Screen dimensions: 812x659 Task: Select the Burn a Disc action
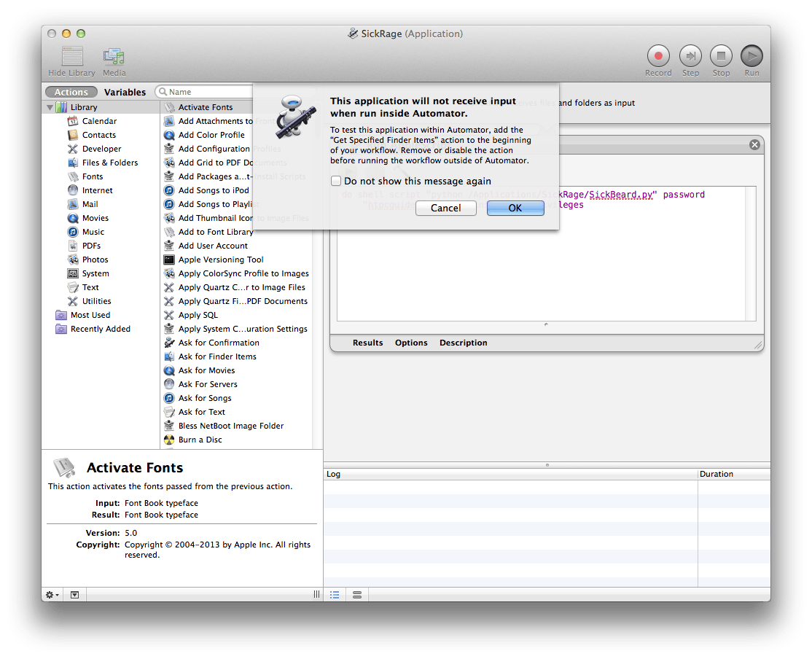[200, 440]
